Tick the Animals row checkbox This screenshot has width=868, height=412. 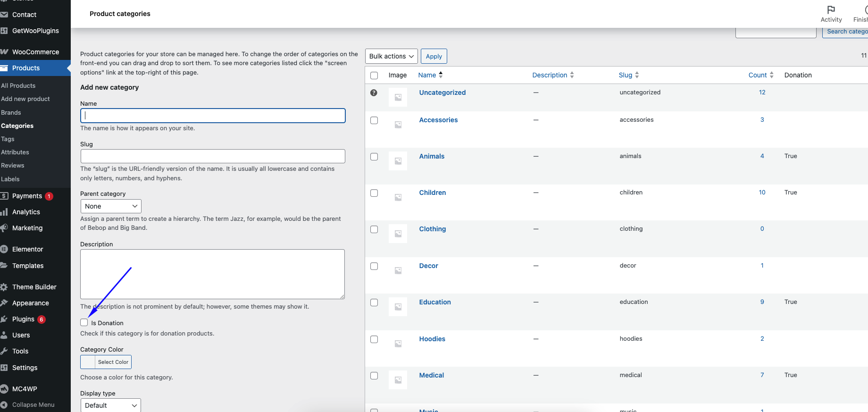coord(374,157)
